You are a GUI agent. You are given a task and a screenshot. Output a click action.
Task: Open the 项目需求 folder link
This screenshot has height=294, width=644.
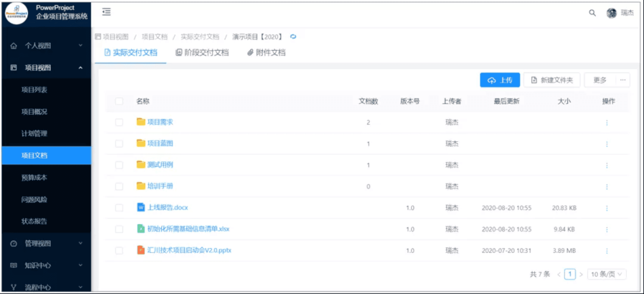pyautogui.click(x=160, y=122)
